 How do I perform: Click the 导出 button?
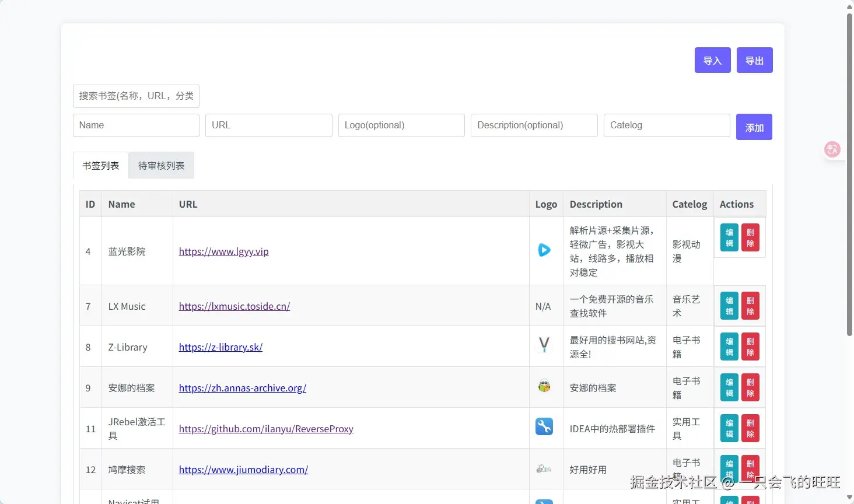tap(754, 60)
